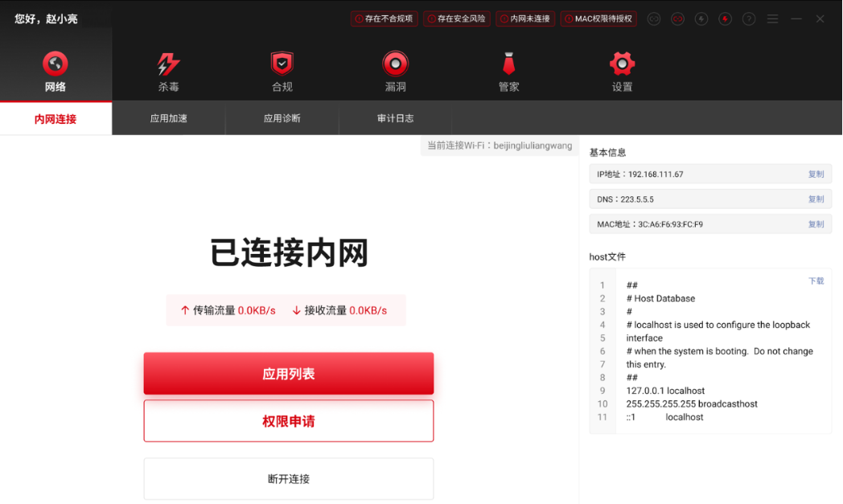
Task: Open the 杀毒 antivirus module
Action: coord(168,71)
